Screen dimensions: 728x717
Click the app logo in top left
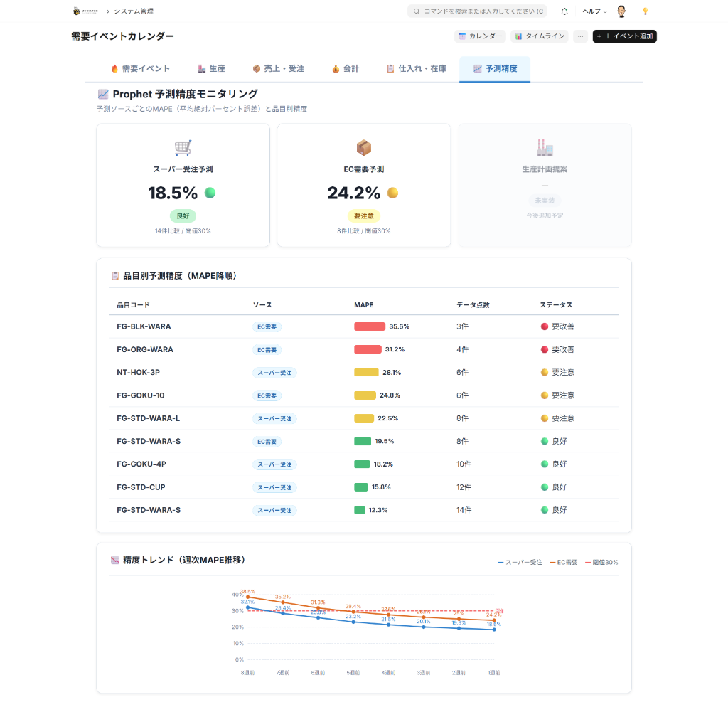click(84, 11)
